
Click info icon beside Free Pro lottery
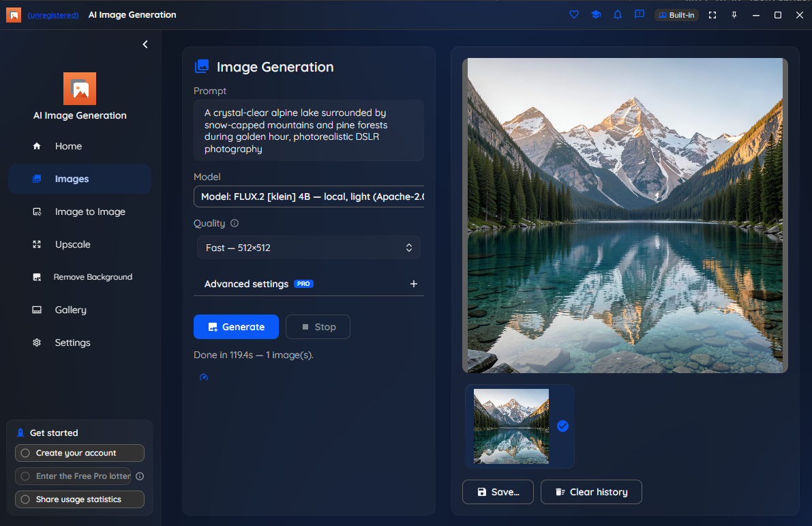pos(140,476)
